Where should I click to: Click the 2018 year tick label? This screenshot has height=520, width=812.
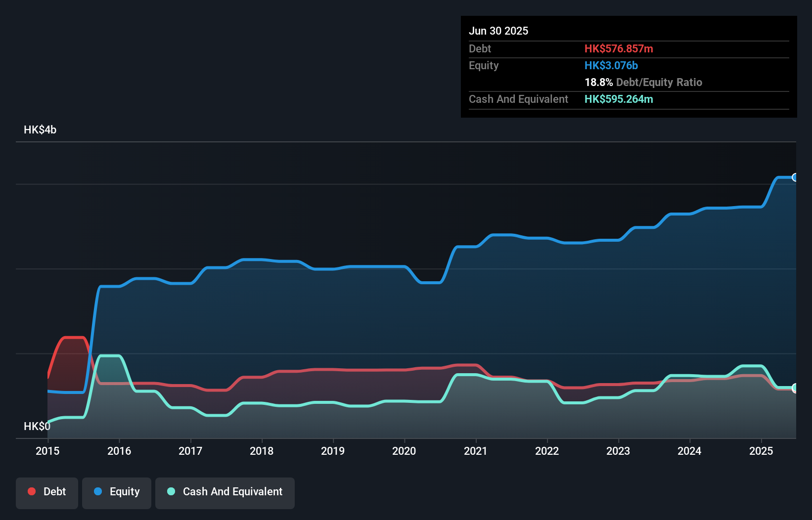click(x=262, y=451)
